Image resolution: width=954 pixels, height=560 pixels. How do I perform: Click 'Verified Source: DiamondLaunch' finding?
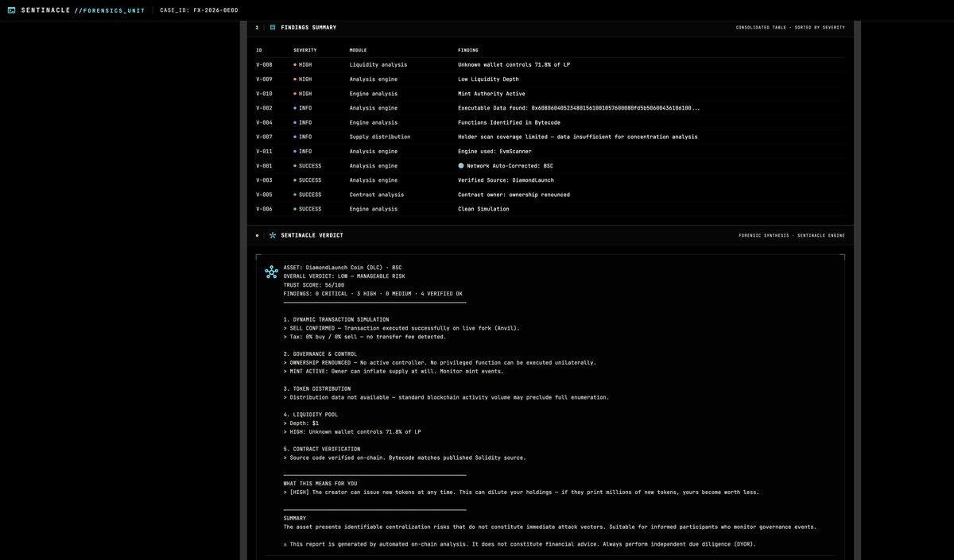506,180
